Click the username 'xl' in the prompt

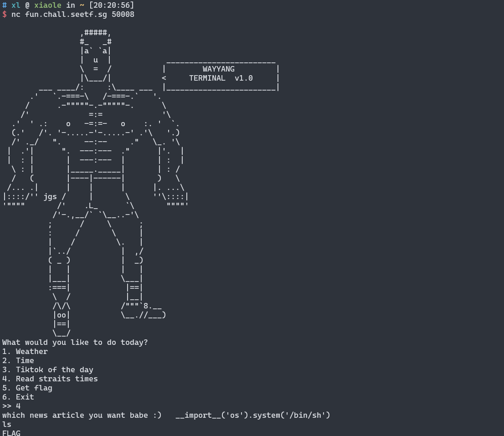point(16,5)
